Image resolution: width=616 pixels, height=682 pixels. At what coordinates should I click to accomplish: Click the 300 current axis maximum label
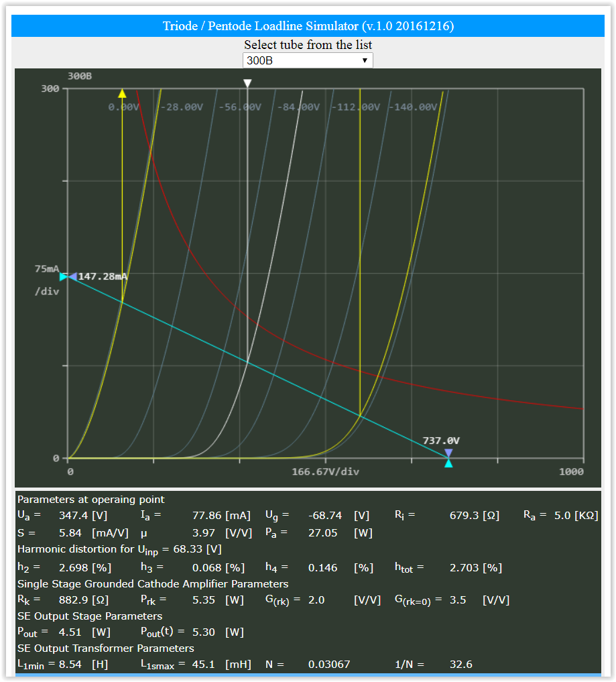click(x=50, y=89)
